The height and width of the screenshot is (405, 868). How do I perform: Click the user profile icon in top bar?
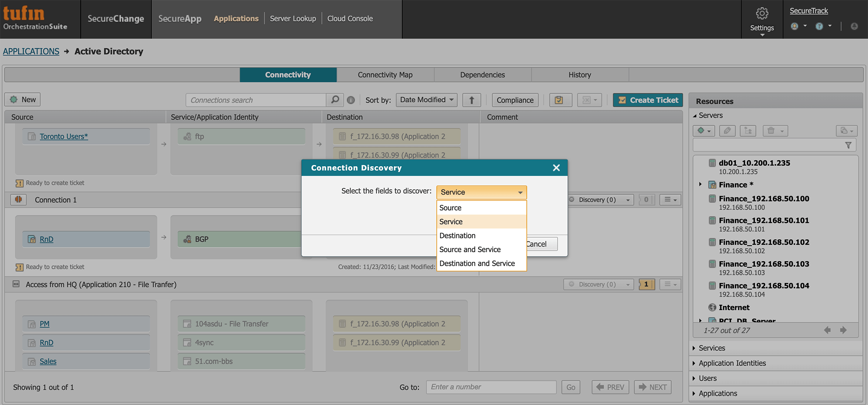coord(794,26)
